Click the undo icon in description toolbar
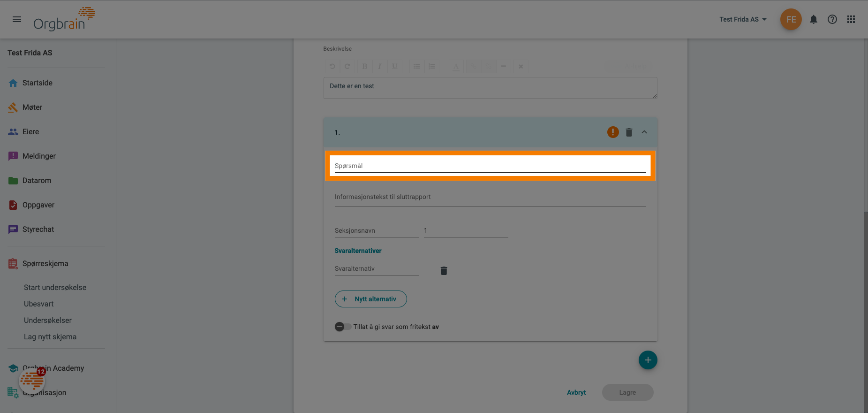 click(332, 66)
